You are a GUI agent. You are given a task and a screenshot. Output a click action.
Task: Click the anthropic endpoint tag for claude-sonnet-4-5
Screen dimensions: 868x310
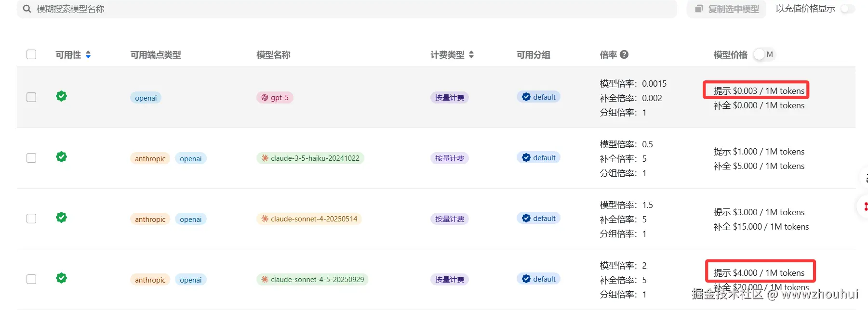tap(150, 280)
